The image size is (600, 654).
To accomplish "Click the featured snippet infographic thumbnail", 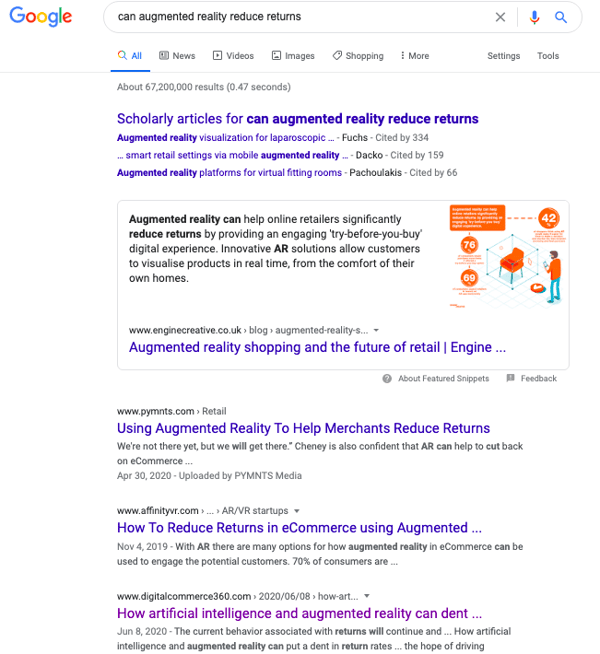I will tap(507, 256).
